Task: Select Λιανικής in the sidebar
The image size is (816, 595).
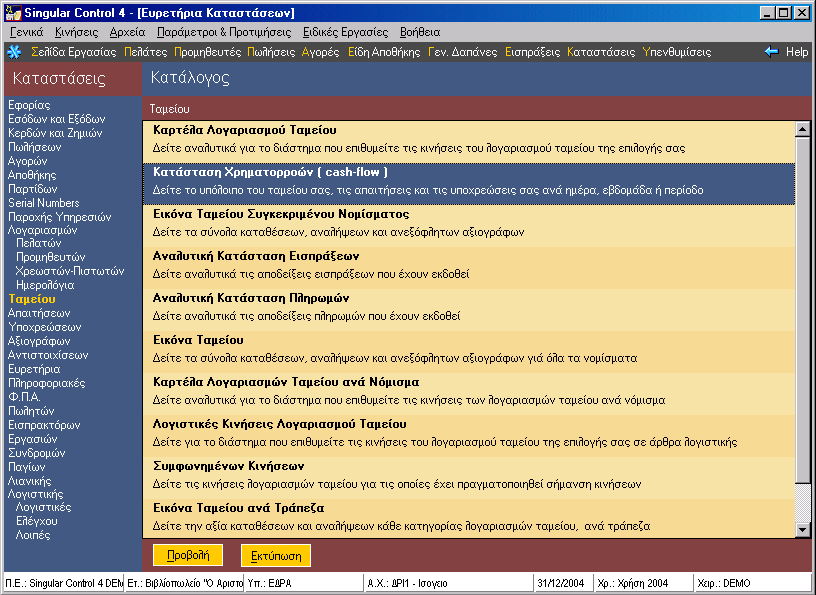Action: pos(30,482)
